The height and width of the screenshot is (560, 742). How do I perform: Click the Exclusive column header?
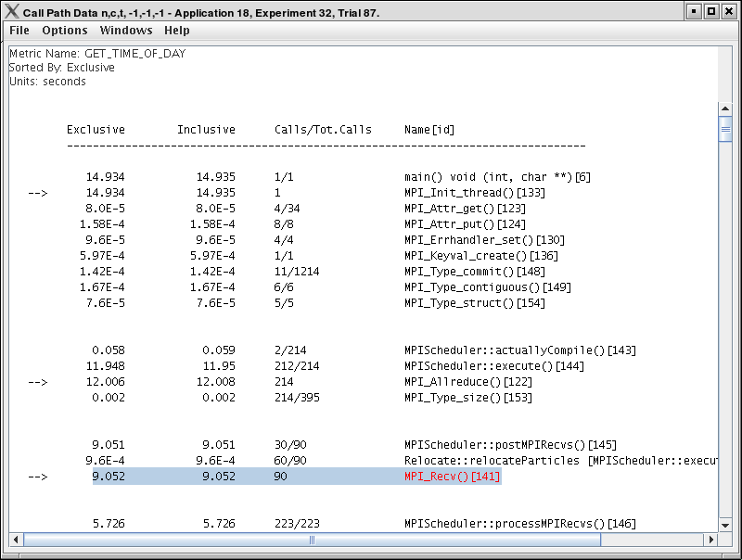coord(96,129)
